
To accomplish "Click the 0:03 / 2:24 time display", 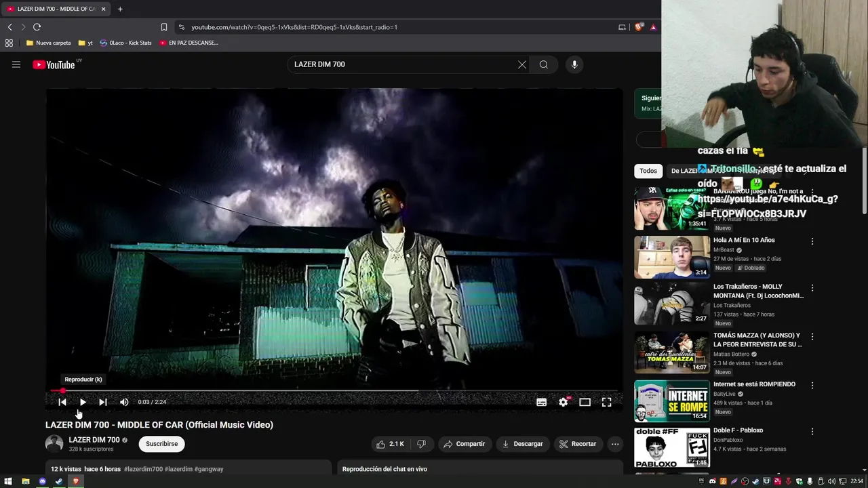I will [x=152, y=402].
